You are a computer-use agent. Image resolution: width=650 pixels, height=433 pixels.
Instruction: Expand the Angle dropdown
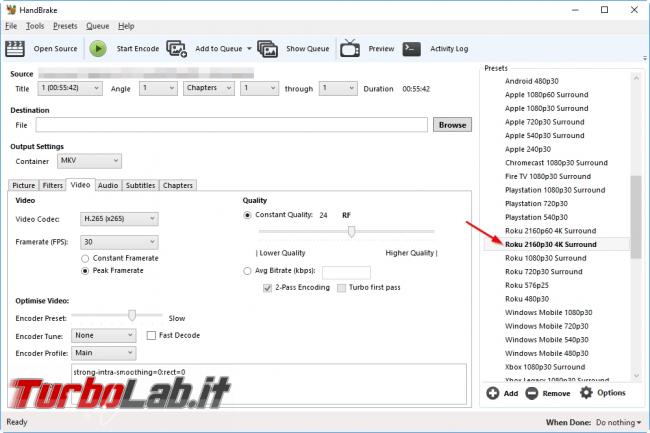pos(158,88)
